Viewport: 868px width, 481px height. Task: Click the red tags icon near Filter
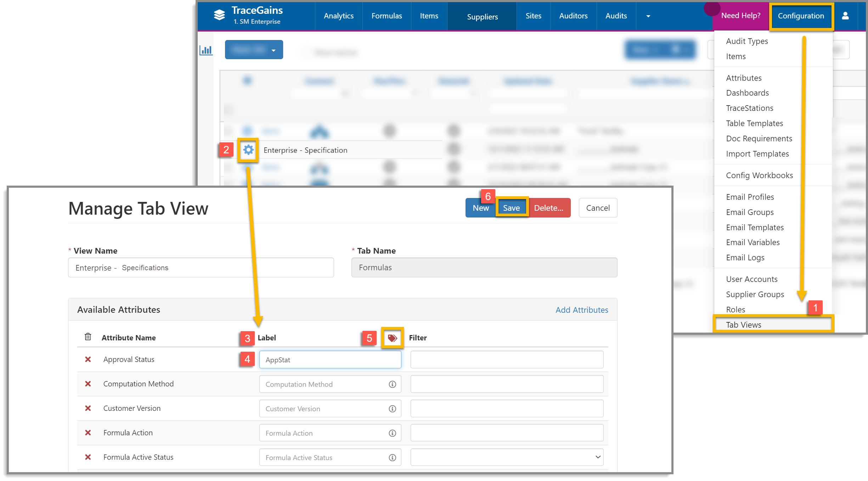point(392,338)
